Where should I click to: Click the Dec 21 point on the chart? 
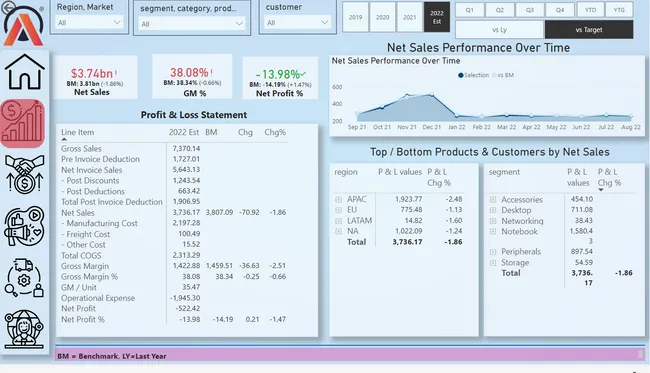pos(432,95)
